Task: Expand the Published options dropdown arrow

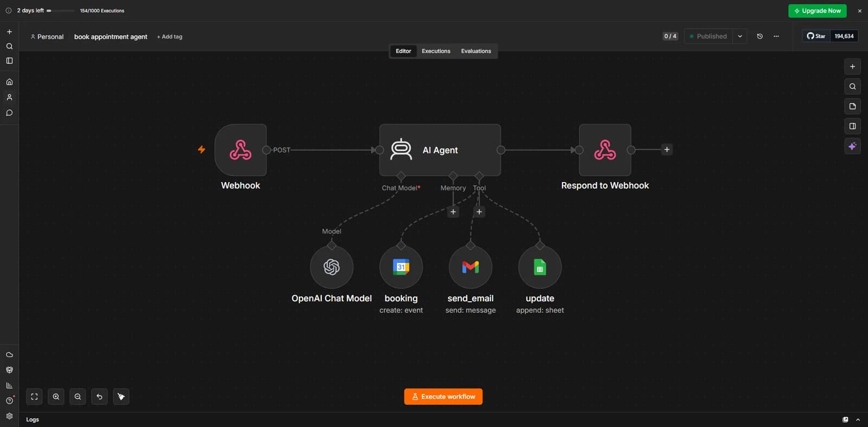Action: pyautogui.click(x=740, y=36)
